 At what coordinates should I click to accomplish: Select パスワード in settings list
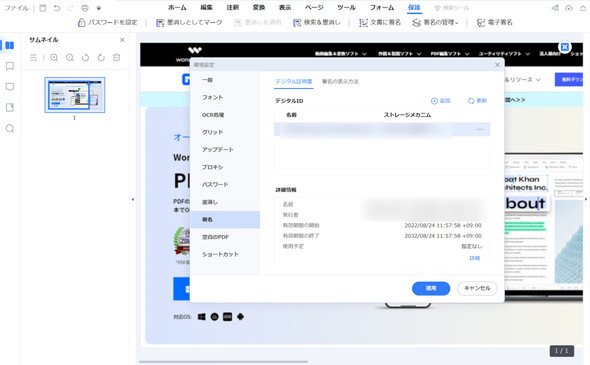225,184
